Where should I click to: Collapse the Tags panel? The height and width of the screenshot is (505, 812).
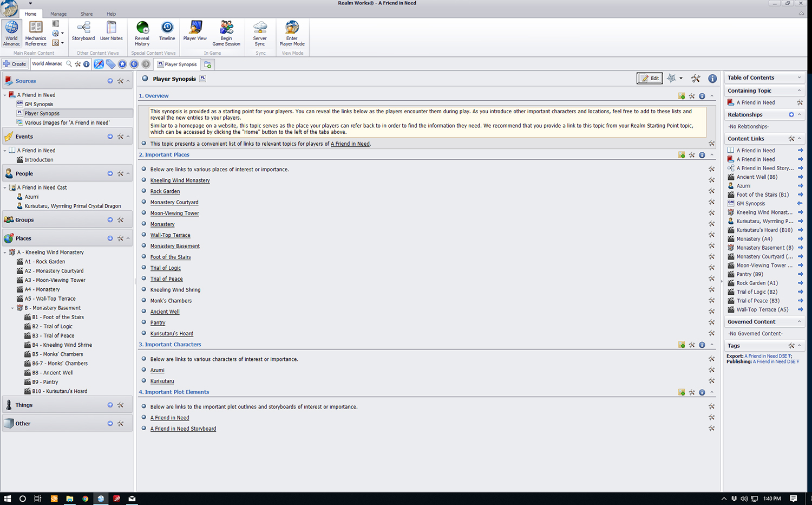pyautogui.click(x=800, y=346)
